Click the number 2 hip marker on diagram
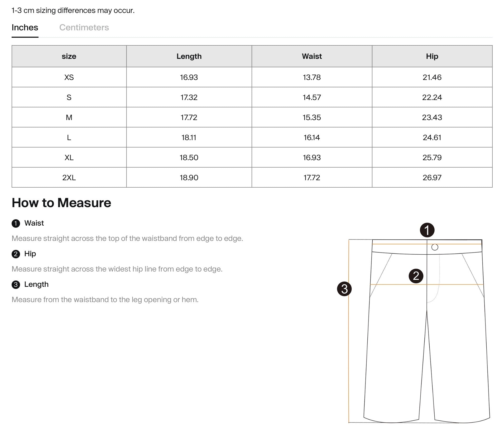The height and width of the screenshot is (433, 504). (416, 276)
